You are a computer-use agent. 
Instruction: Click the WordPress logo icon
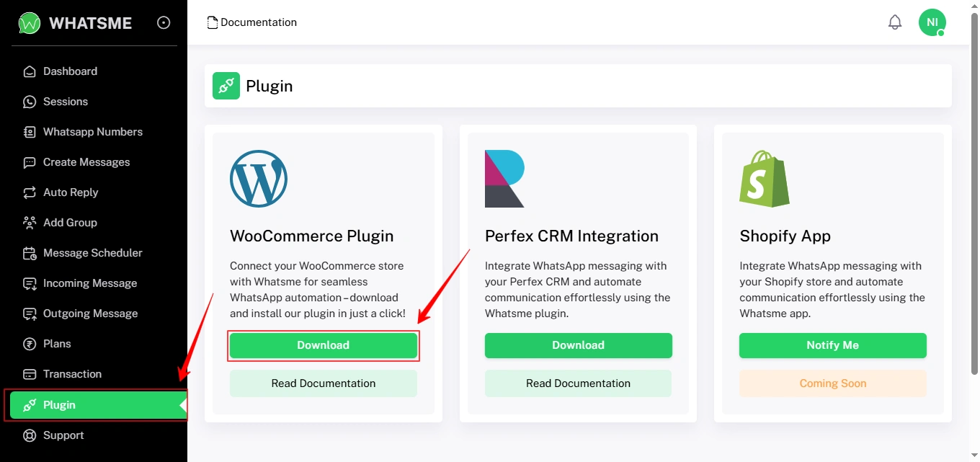point(259,179)
